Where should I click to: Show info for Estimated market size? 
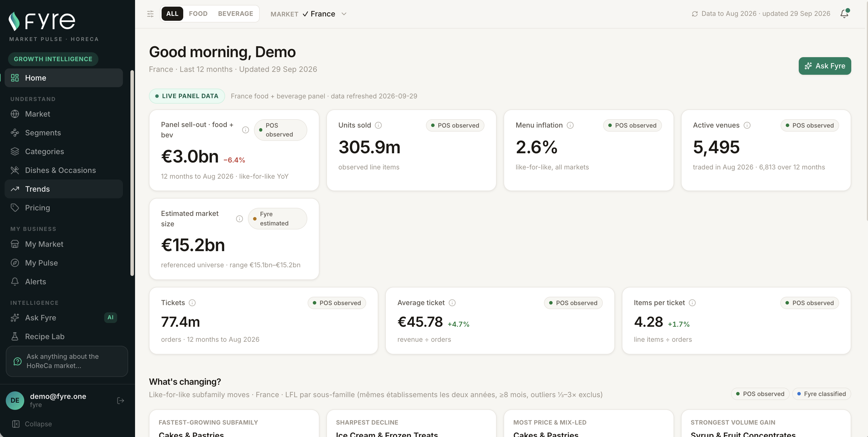click(x=239, y=219)
